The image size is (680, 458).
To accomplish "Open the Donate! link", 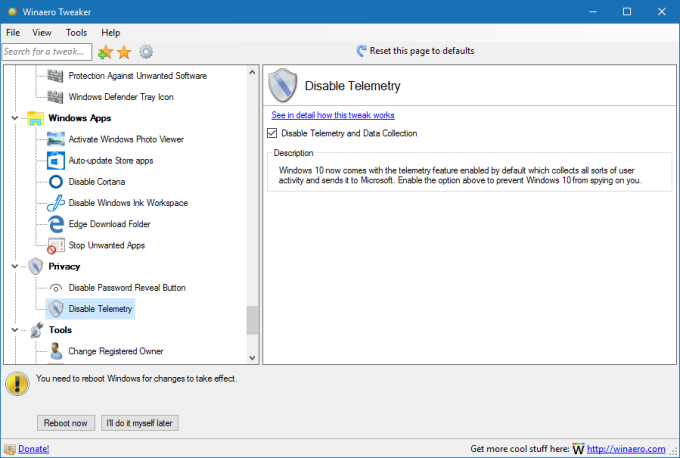I will [x=33, y=449].
